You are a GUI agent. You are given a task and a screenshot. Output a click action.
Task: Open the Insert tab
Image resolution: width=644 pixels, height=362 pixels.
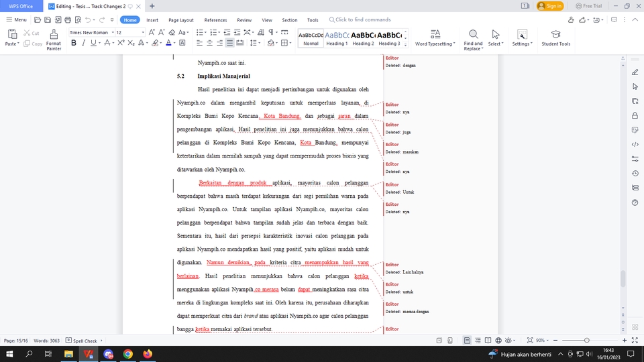click(152, 19)
